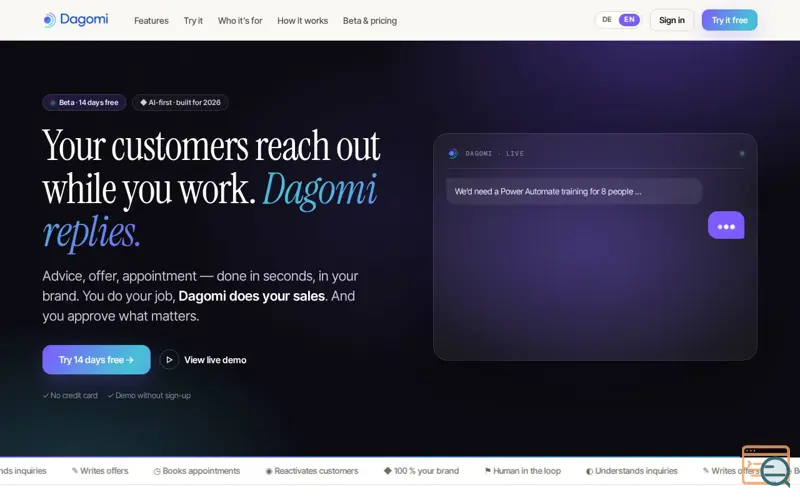Click the AI-first built for 2026 badge
The width and height of the screenshot is (800, 500).
[x=180, y=103]
